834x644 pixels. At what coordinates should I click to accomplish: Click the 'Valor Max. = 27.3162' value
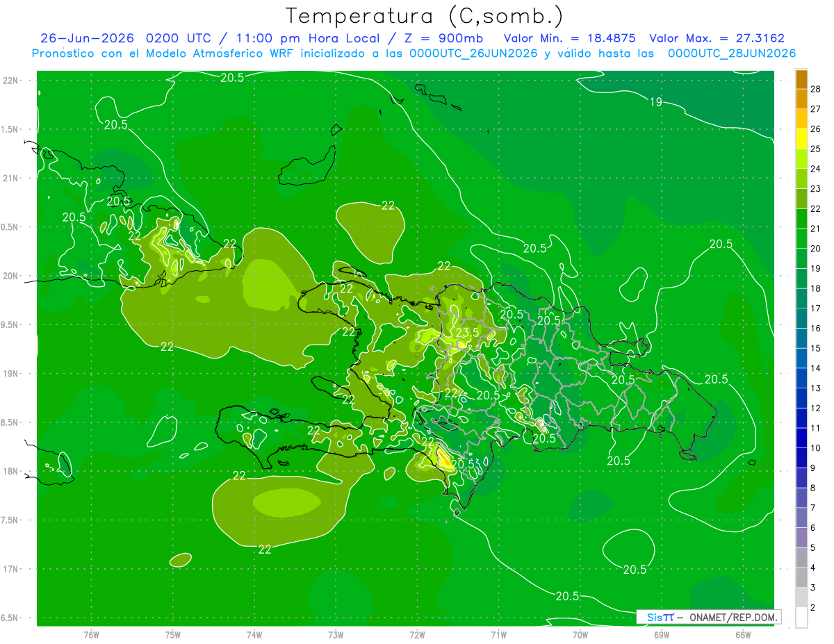tap(717, 38)
